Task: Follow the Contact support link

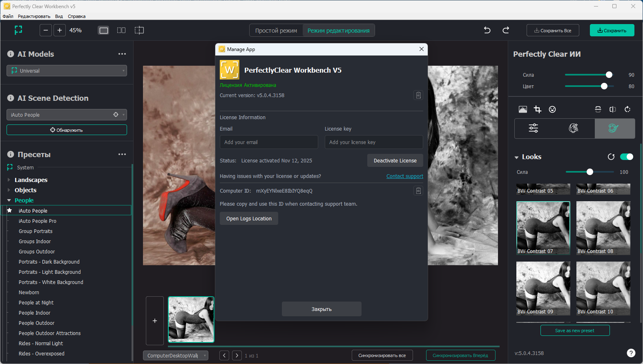Action: pos(404,176)
